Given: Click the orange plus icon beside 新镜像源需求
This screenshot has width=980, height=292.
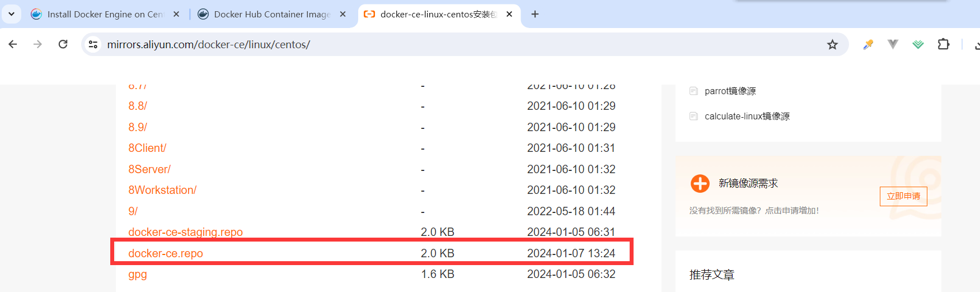Looking at the screenshot, I should [x=700, y=183].
